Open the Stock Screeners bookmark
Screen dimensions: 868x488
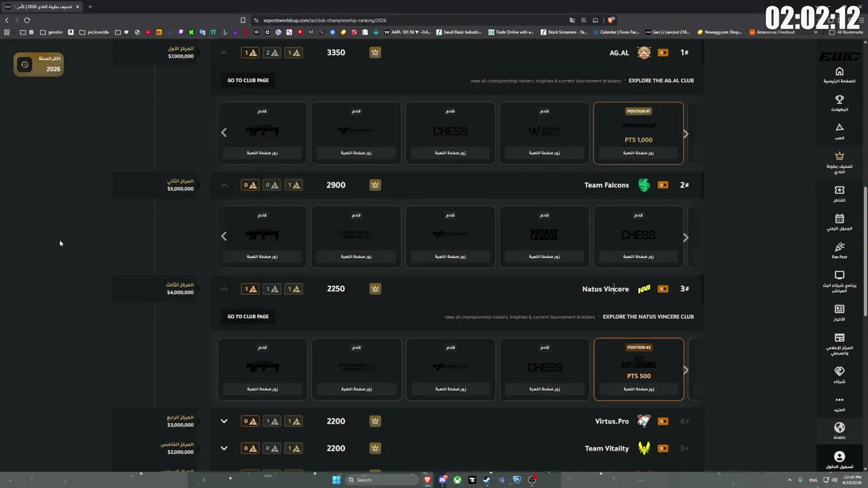click(x=564, y=32)
